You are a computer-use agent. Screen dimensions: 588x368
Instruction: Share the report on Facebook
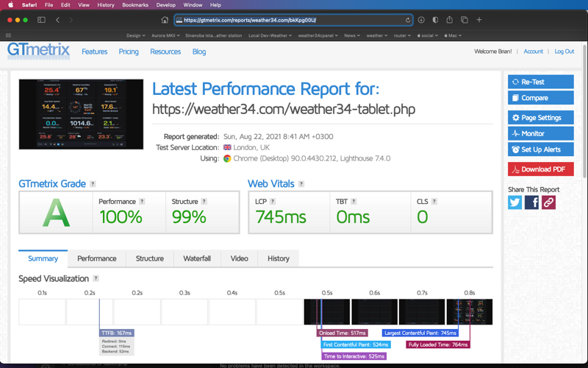[x=531, y=202]
